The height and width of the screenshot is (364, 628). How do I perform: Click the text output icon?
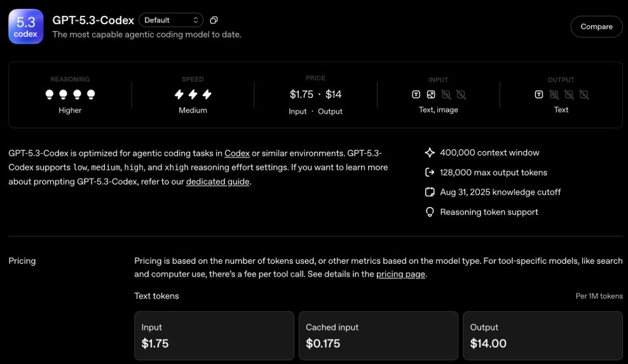tap(539, 95)
